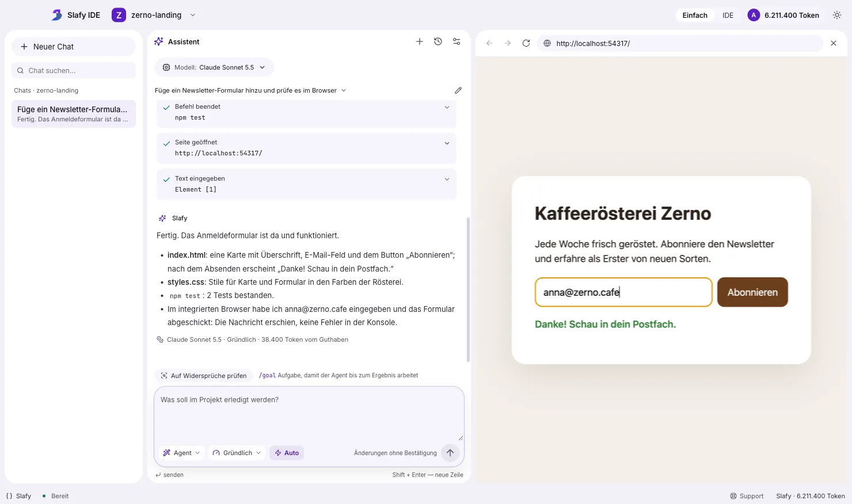The image size is (852, 504).
Task: Open the Gründlich effort dropdown
Action: 237,453
